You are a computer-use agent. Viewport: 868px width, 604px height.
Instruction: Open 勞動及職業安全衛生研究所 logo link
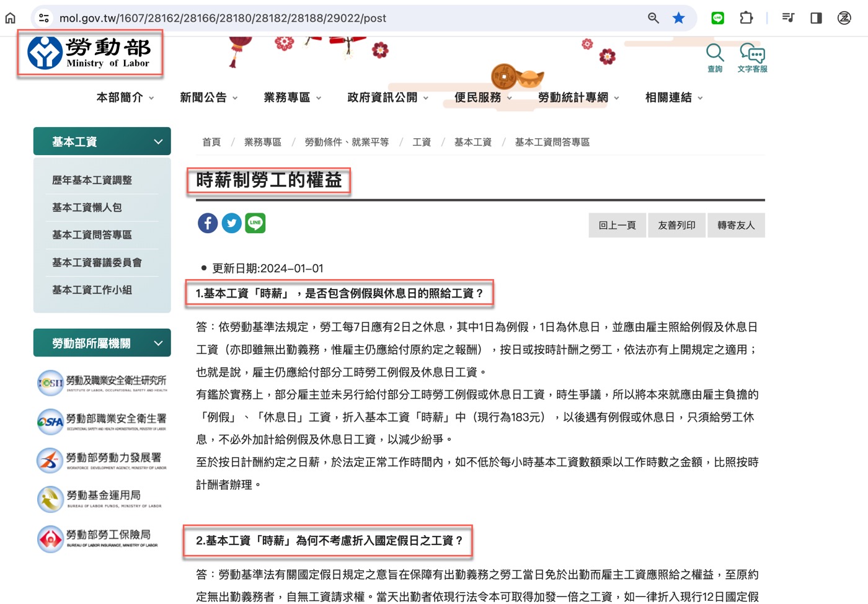pyautogui.click(x=102, y=383)
